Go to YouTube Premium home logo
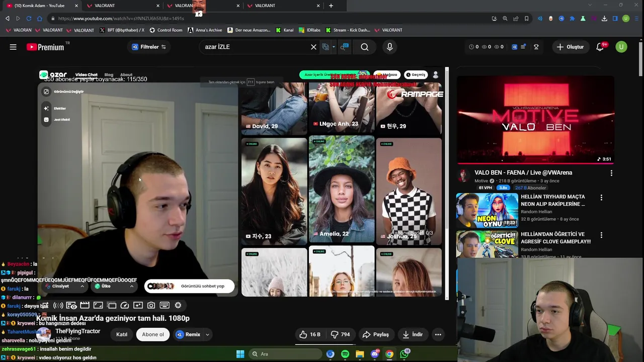The height and width of the screenshot is (362, 644). click(x=45, y=47)
